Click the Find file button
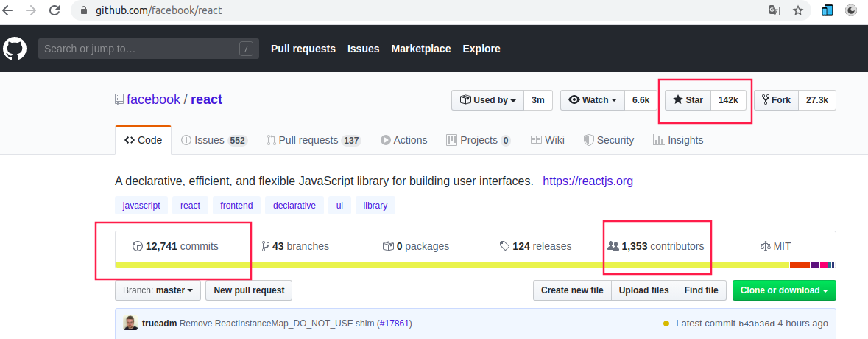868x339 pixels. 702,290
